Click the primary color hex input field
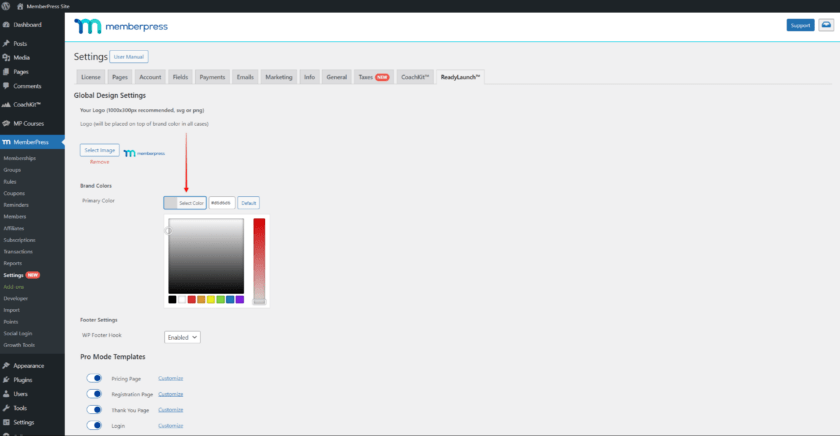The width and height of the screenshot is (840, 436). tap(222, 203)
